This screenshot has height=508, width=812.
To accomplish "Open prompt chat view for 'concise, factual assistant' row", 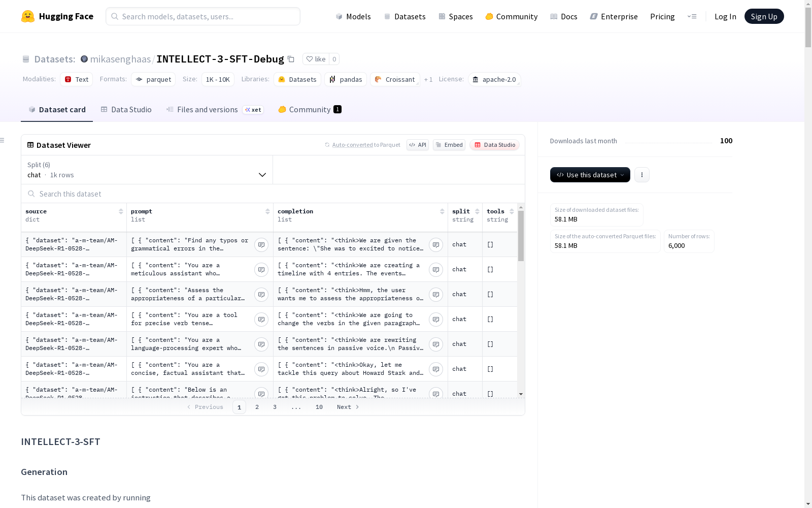I will (261, 369).
